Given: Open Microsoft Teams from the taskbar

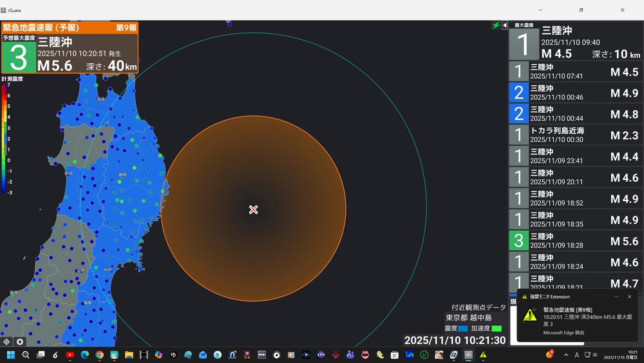Looking at the screenshot, I should coord(350,355).
